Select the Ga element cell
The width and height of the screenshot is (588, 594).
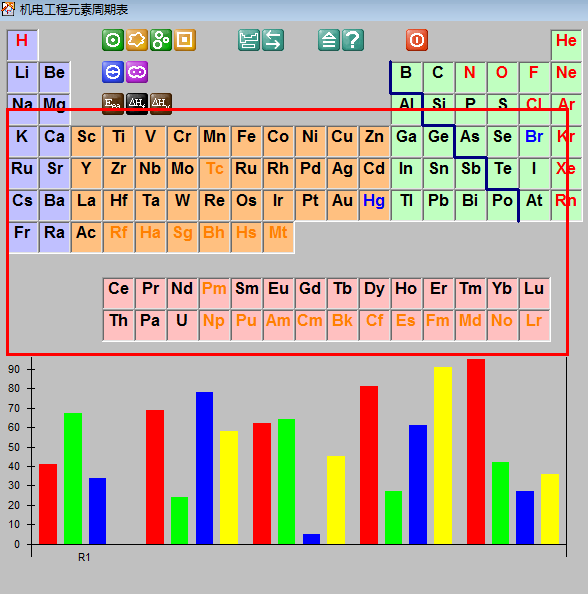[406, 141]
